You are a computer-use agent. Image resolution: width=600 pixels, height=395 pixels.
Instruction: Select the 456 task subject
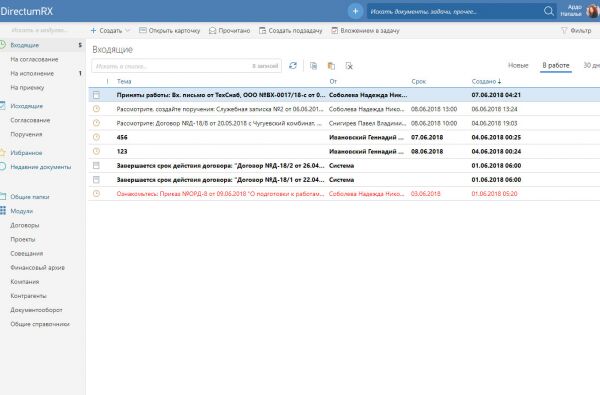[x=122, y=137]
